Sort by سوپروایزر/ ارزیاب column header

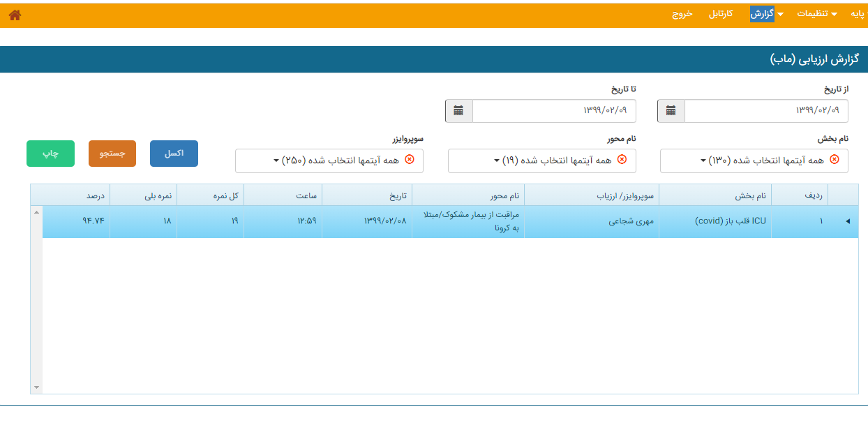(592, 195)
